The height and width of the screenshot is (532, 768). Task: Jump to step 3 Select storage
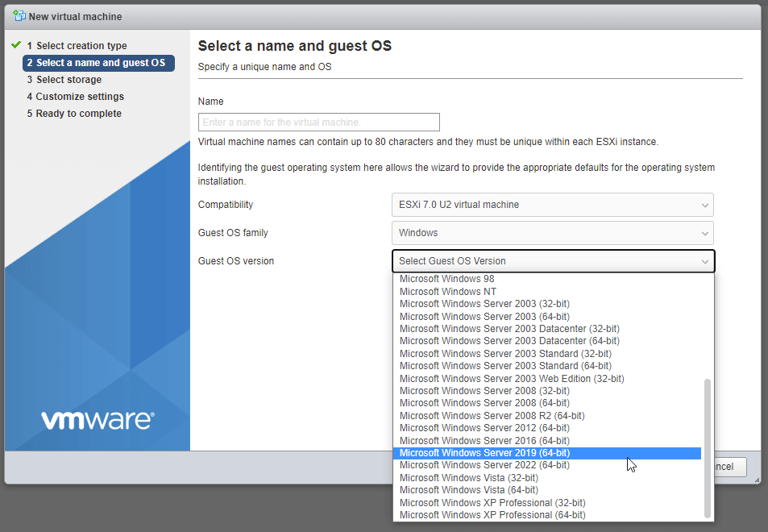(x=64, y=79)
